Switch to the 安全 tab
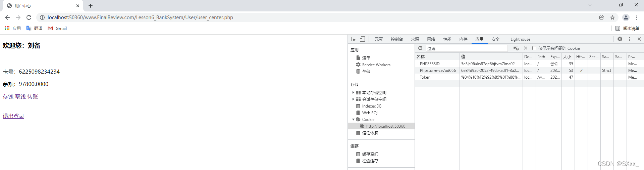644x170 pixels. pyautogui.click(x=495, y=39)
